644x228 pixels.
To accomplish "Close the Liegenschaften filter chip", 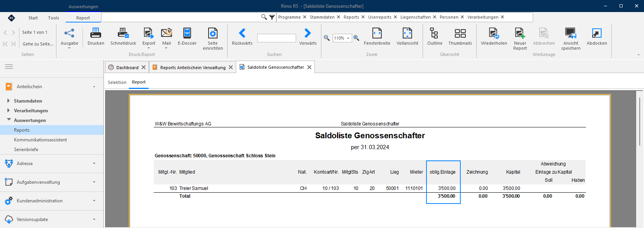I will click(x=435, y=17).
